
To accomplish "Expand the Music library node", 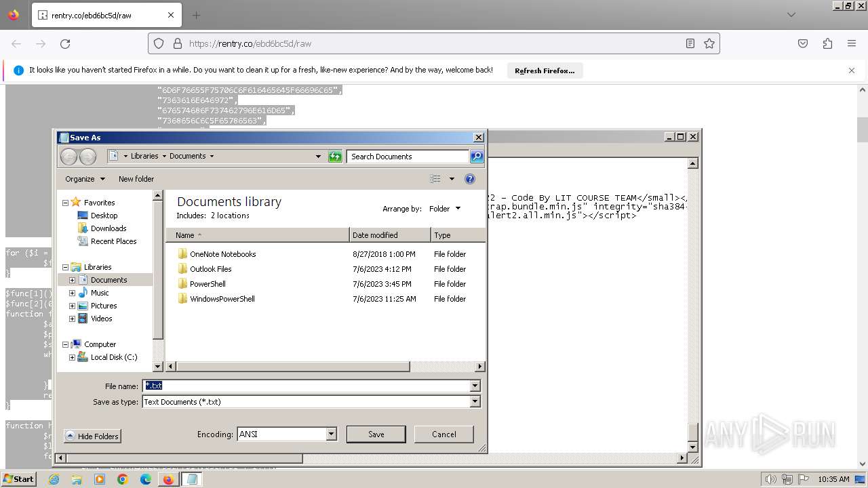I will tap(73, 293).
